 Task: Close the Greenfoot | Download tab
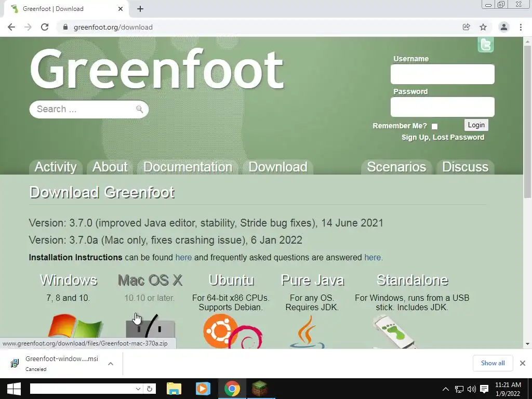click(121, 9)
